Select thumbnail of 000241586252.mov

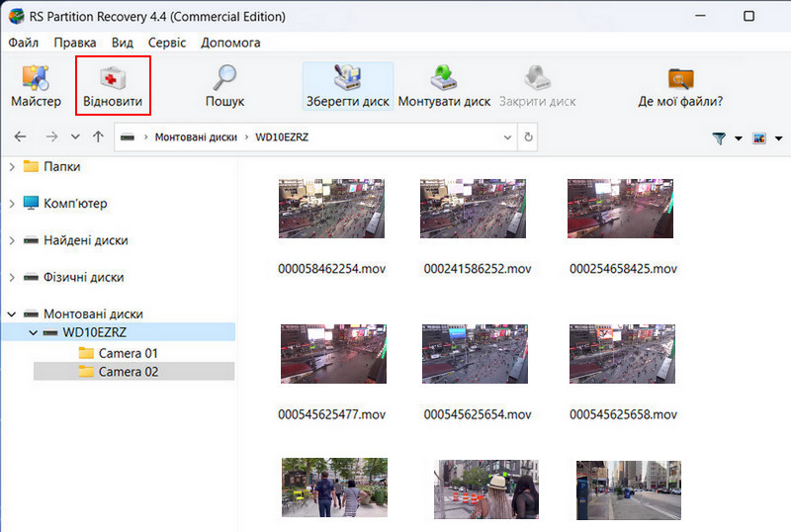coord(473,209)
